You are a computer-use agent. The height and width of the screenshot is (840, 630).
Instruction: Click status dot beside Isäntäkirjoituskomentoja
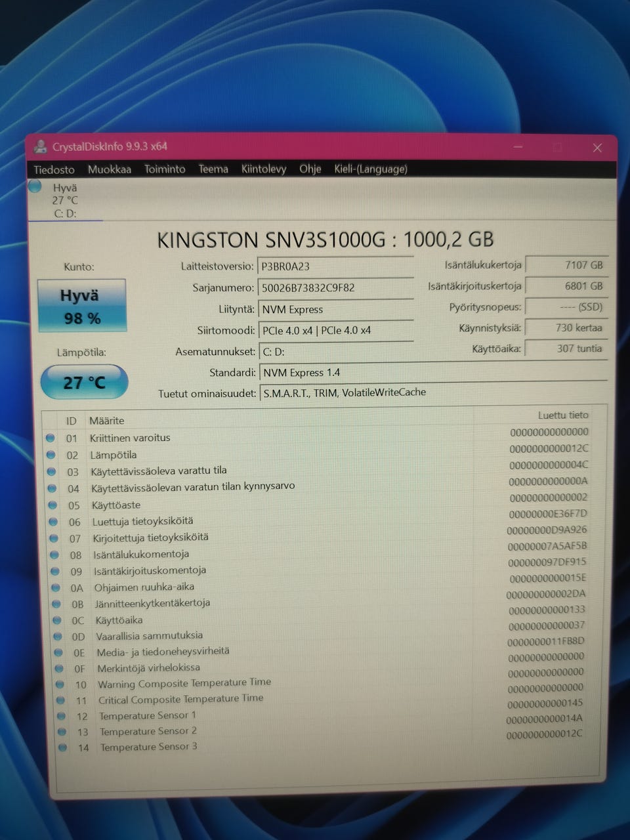coord(55,571)
